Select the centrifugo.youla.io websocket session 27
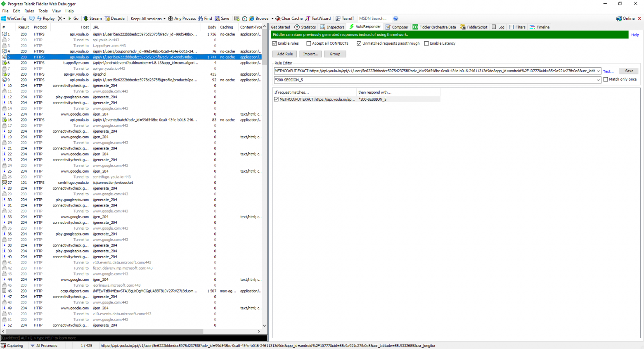 point(131,183)
